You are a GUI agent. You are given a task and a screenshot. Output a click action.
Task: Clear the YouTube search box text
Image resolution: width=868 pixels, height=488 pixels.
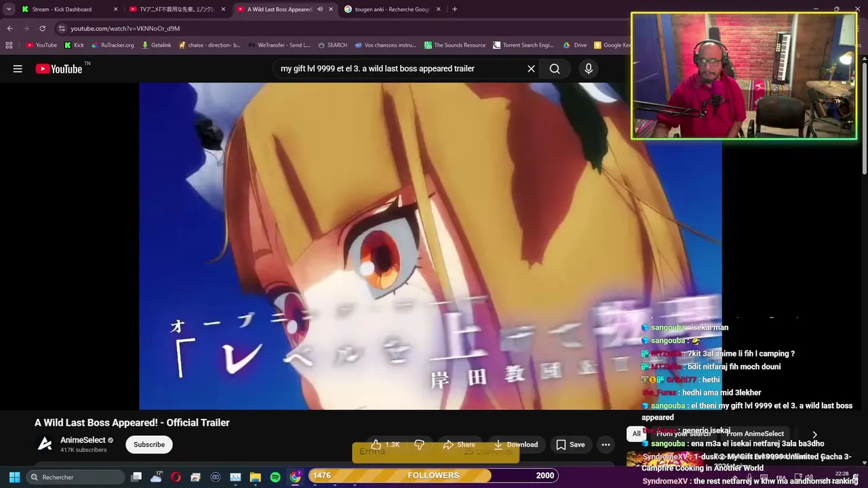(531, 68)
